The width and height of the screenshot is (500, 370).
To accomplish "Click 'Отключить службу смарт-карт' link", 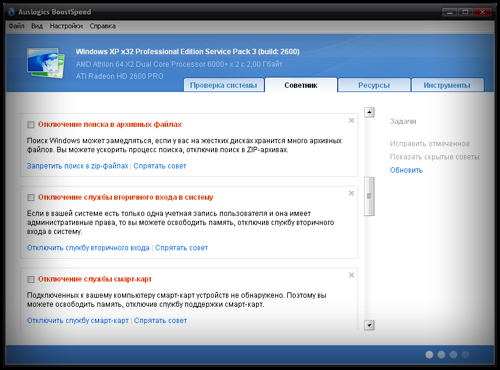I will [78, 321].
